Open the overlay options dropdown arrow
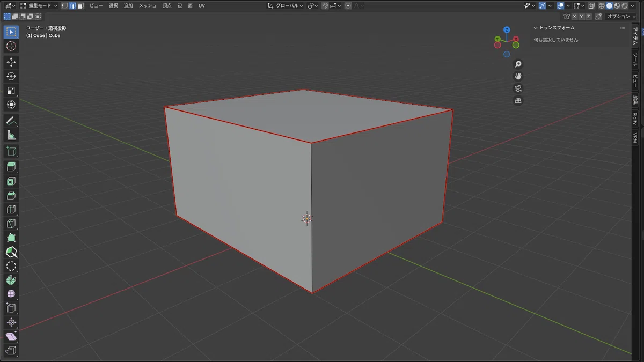Viewport: 644px width, 362px height. coord(568,5)
